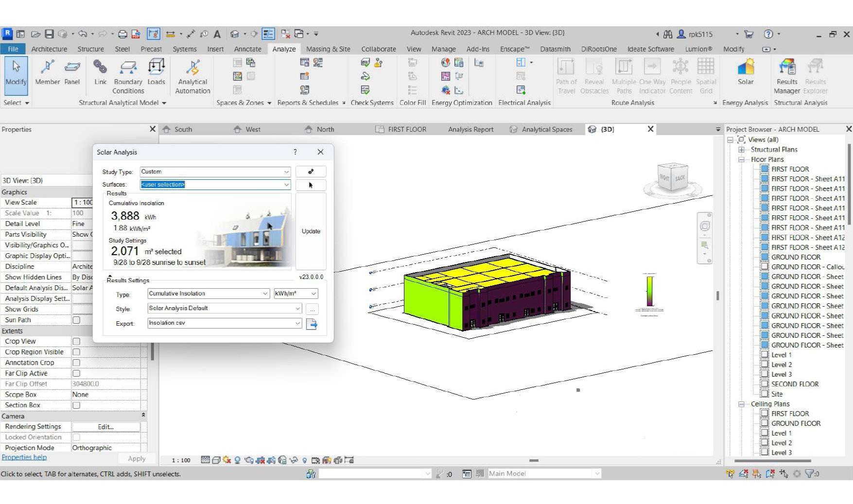Open the Massing & Site ribbon tab
The width and height of the screenshot is (853, 504).
328,49
